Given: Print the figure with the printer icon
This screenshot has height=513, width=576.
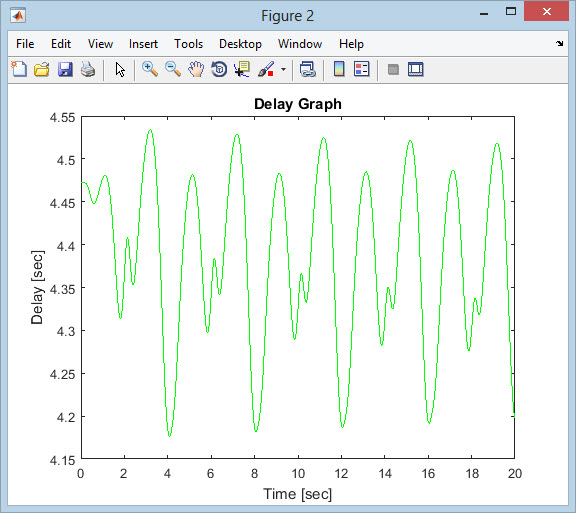Looking at the screenshot, I should (x=88, y=69).
